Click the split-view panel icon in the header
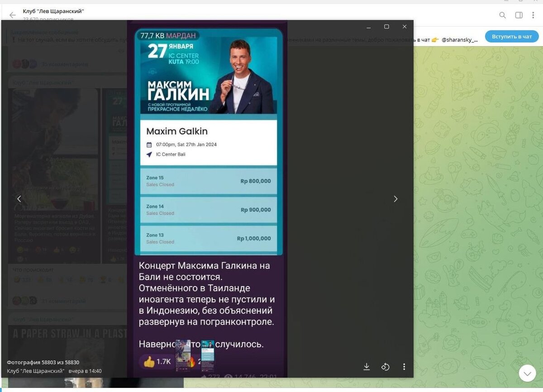543x392 pixels. tap(519, 15)
